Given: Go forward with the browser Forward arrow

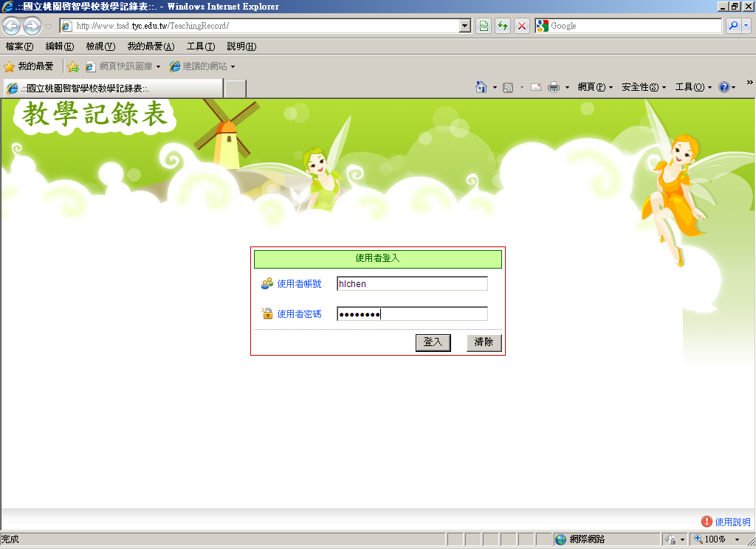Looking at the screenshot, I should coord(32,26).
